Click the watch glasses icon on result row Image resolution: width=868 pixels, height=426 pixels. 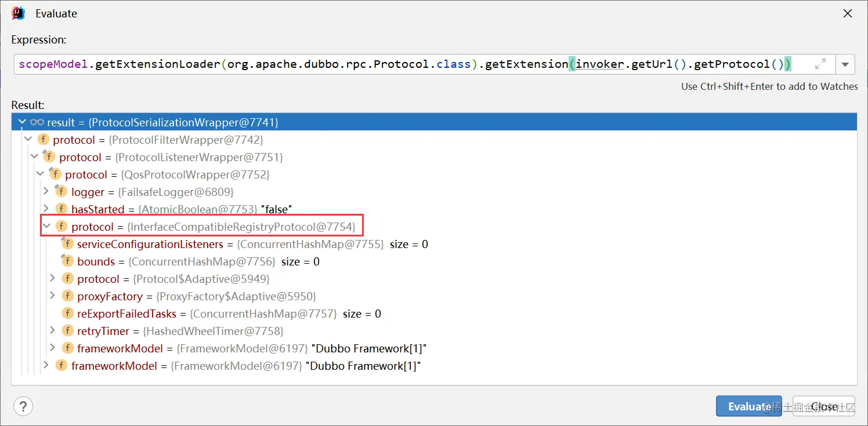(37, 122)
